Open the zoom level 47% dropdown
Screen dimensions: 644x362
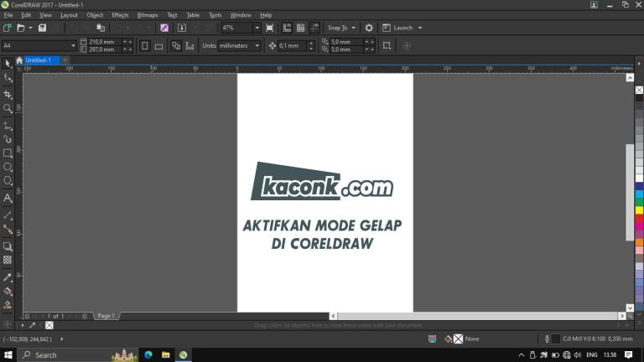(257, 28)
